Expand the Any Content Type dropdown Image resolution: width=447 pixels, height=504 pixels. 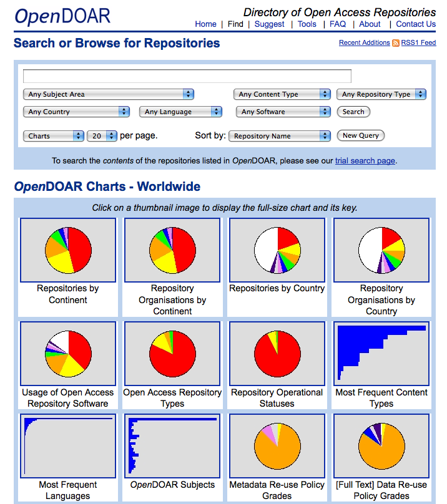click(x=282, y=94)
